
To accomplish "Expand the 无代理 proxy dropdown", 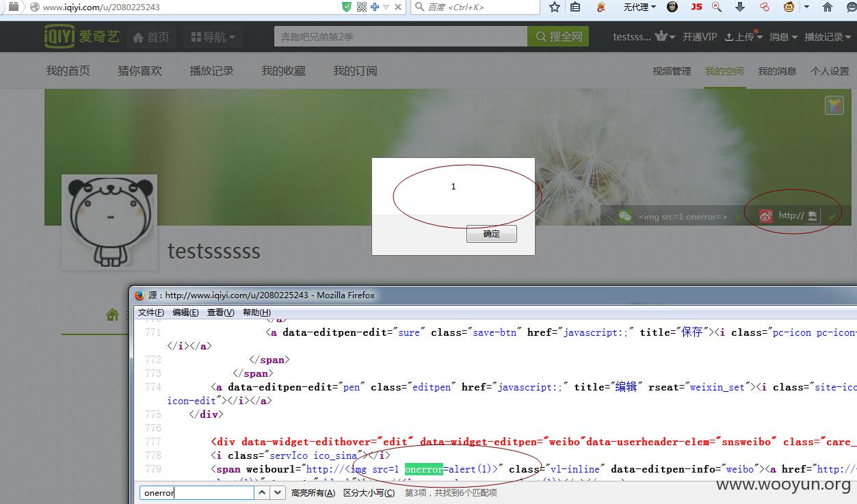I will point(640,7).
